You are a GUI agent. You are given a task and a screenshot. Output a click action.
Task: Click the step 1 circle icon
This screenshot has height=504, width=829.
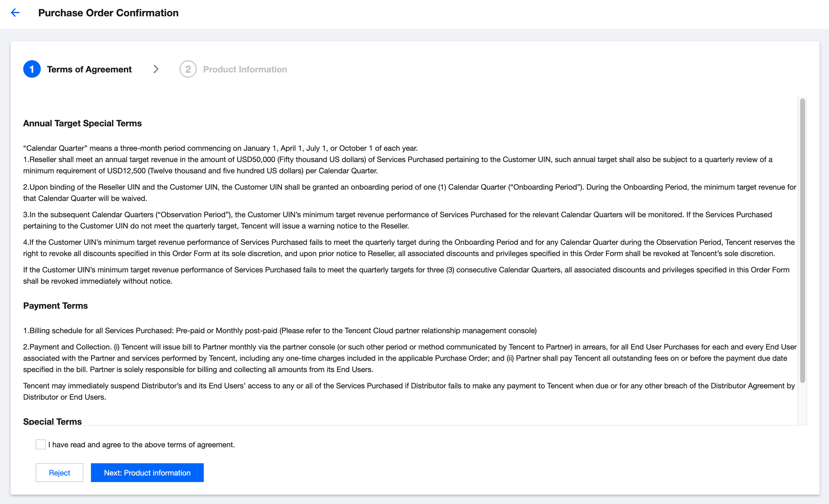tap(32, 69)
